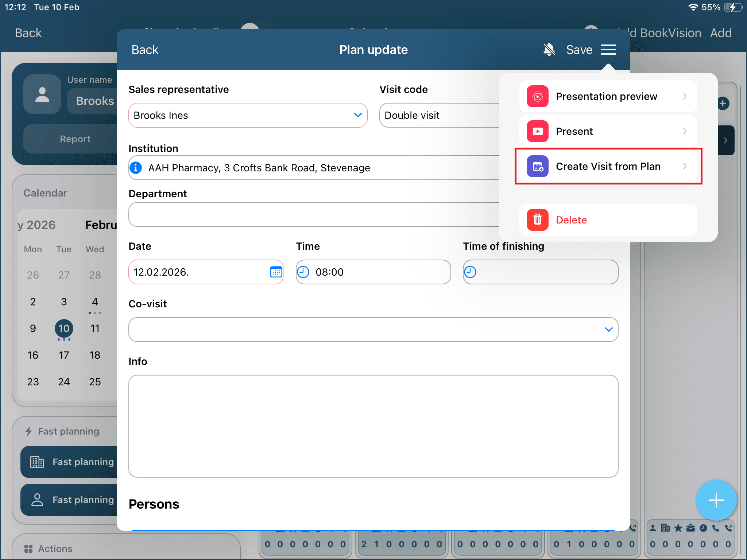Click the empty Department field
747x560 pixels.
pyautogui.click(x=314, y=214)
